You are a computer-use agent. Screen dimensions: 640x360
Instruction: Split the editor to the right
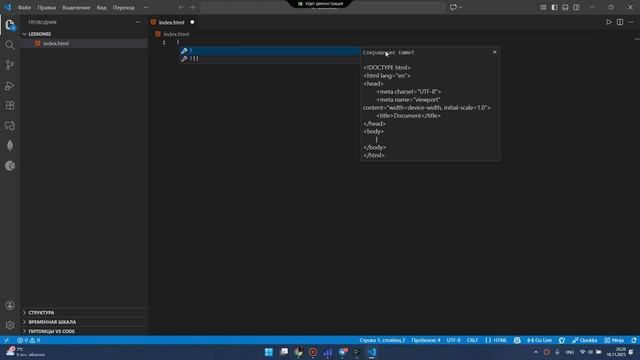coord(620,22)
